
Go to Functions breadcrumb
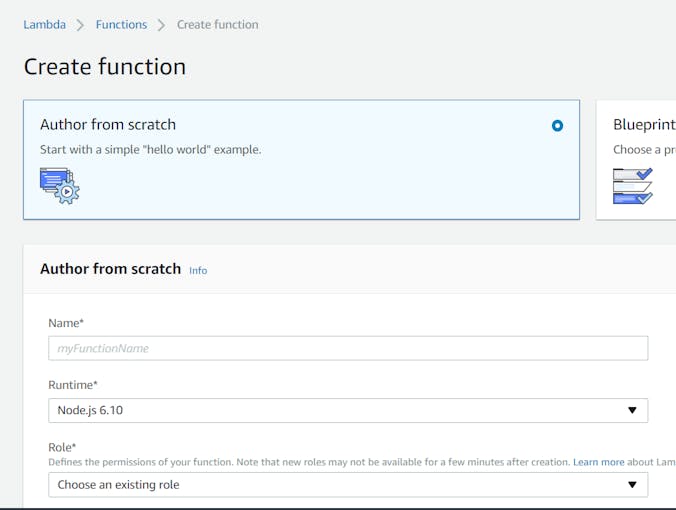click(121, 25)
